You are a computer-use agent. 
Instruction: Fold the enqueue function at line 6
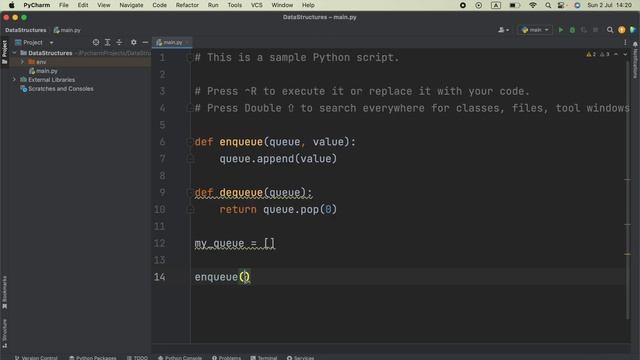190,142
